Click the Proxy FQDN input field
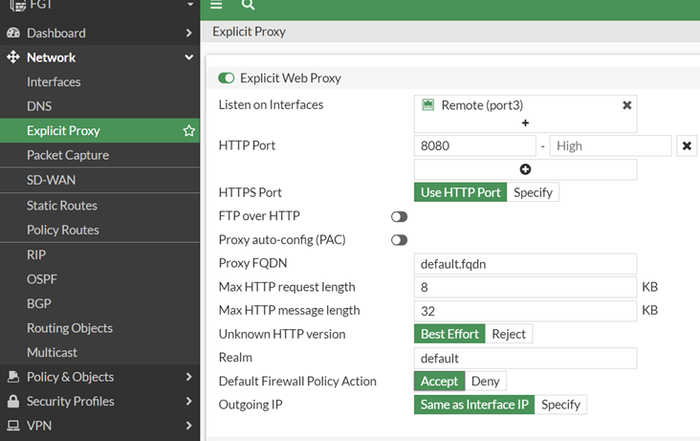The height and width of the screenshot is (441, 700). click(525, 264)
